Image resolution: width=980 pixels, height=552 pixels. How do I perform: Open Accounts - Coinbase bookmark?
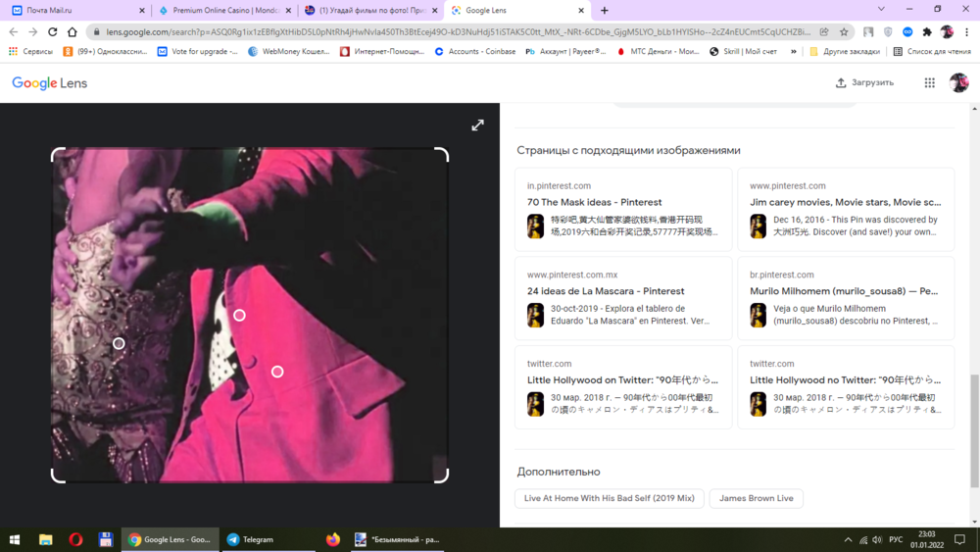point(475,51)
